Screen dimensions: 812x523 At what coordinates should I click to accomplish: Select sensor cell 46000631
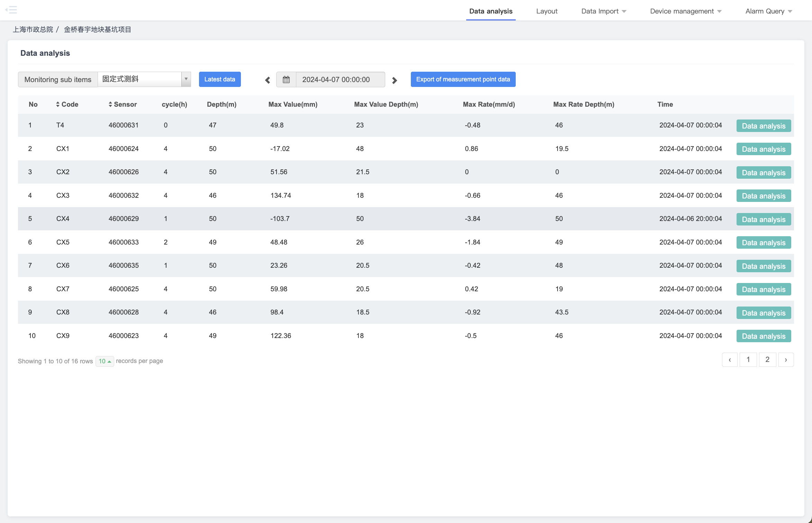pos(124,125)
